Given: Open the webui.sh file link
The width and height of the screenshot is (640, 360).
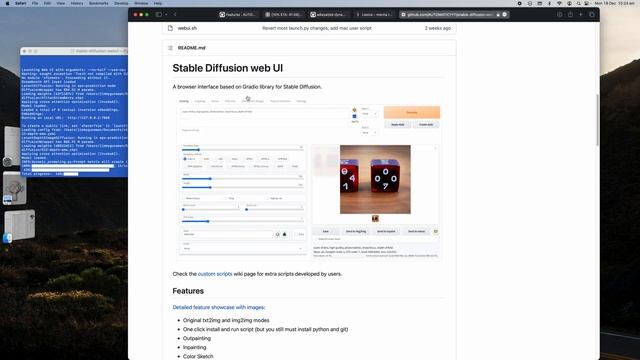Looking at the screenshot, I should click(x=187, y=28).
